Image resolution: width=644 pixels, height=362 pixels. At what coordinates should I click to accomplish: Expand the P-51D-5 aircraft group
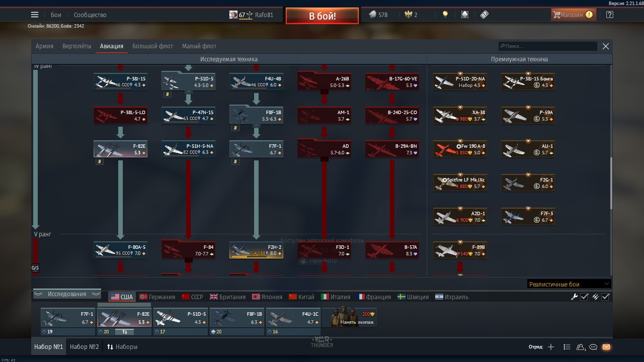pos(188,81)
